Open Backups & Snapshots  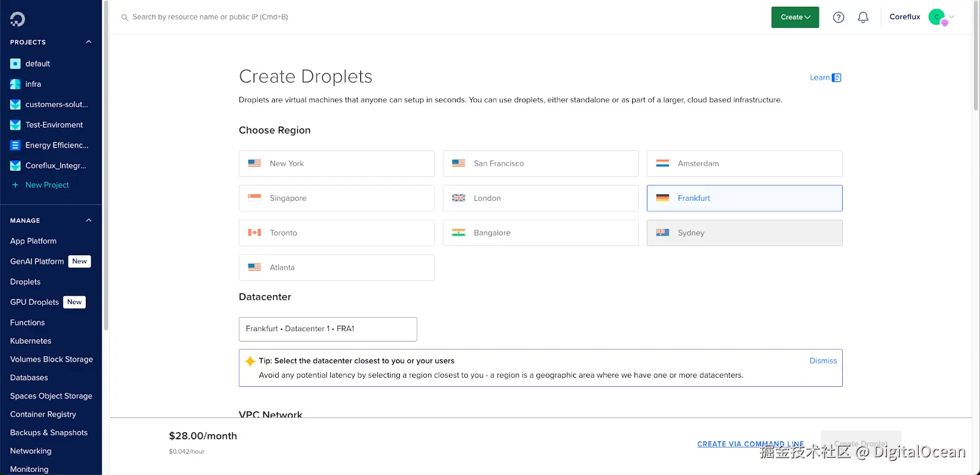[x=49, y=433]
